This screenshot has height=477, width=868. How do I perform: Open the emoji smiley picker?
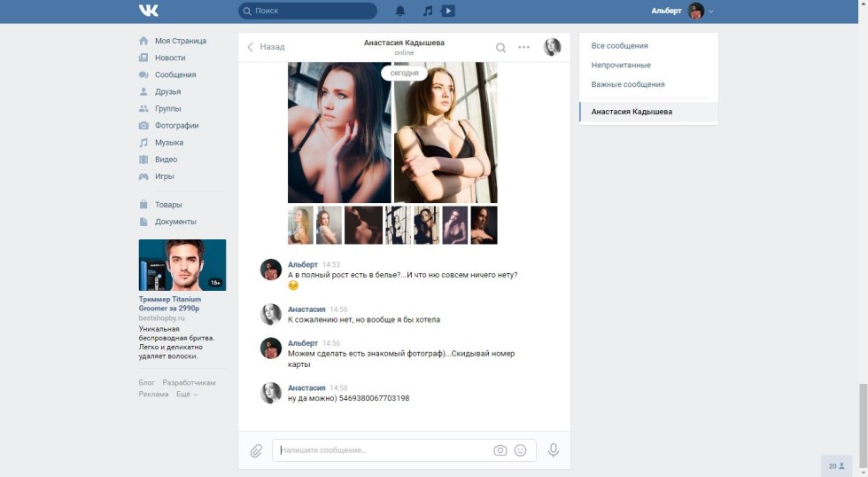pyautogui.click(x=521, y=450)
